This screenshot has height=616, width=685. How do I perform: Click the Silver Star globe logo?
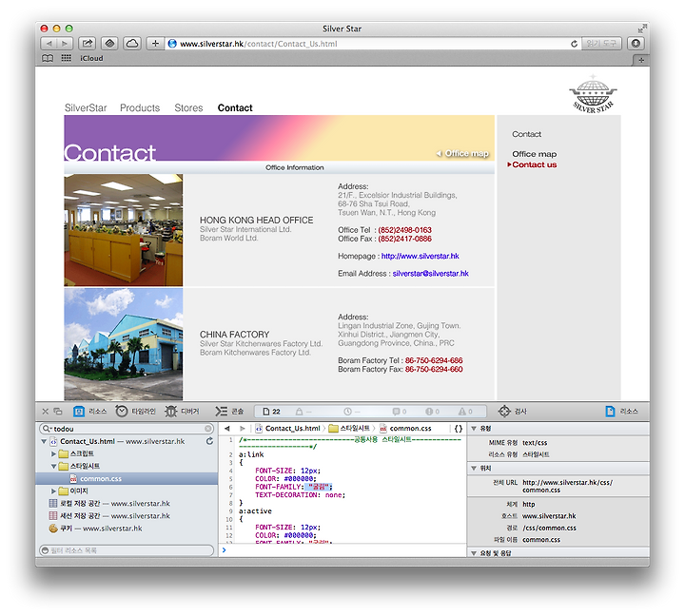(593, 94)
